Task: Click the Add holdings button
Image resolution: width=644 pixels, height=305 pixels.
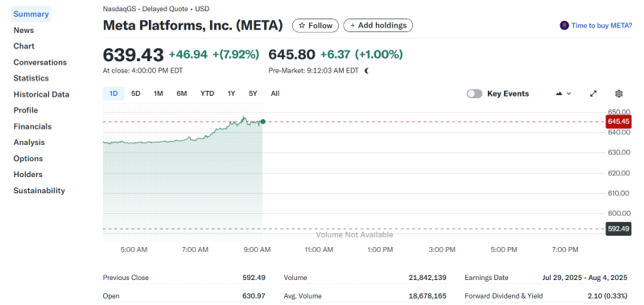Action: [x=378, y=26]
